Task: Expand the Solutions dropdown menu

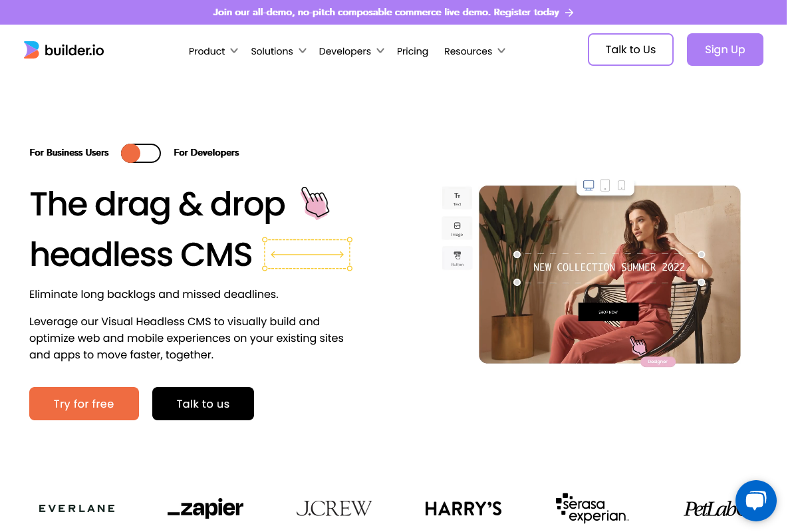Action: pos(279,51)
